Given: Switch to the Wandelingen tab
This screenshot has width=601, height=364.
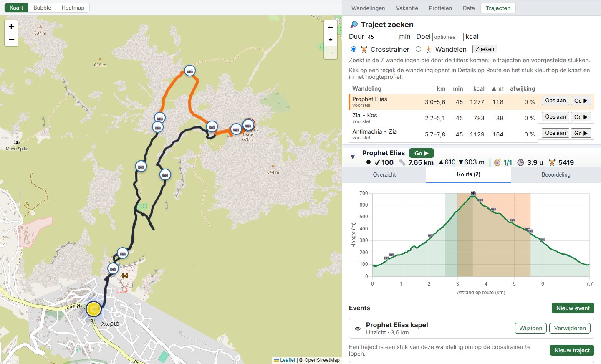Looking at the screenshot, I should click(x=368, y=8).
